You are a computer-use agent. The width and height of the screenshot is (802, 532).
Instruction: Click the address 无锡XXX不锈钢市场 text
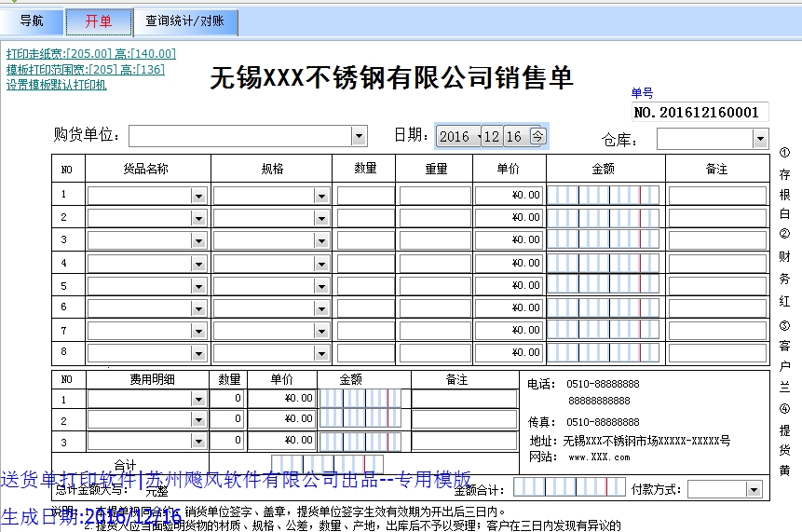[x=647, y=441]
